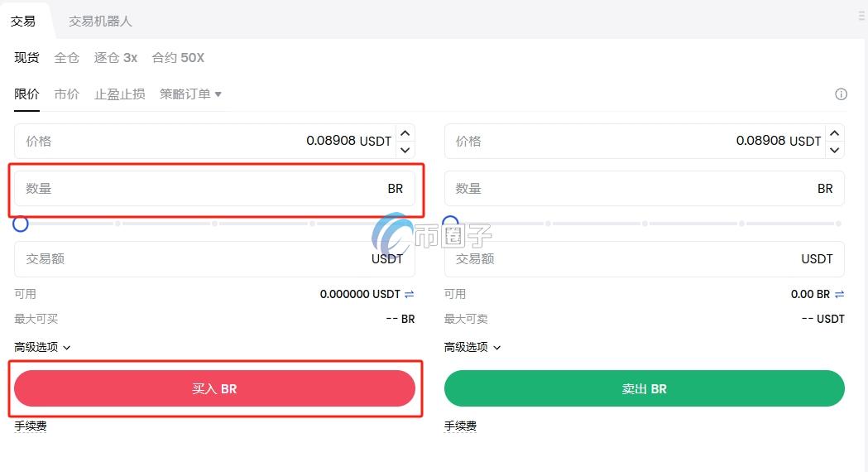
Task: Click the info icon beside order types
Action: point(841,94)
